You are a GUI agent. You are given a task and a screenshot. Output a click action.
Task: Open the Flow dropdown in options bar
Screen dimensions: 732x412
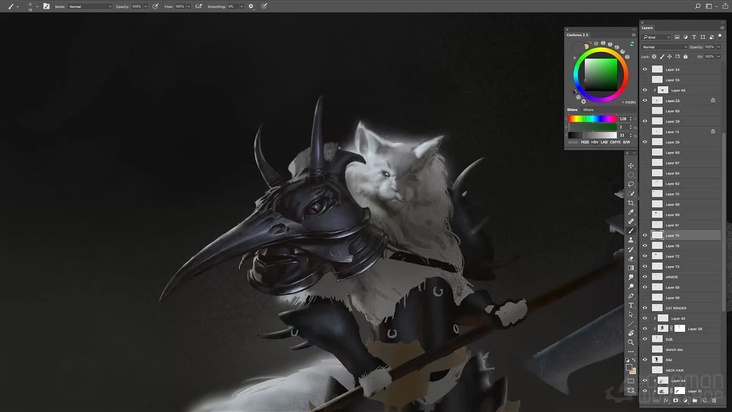pos(189,7)
